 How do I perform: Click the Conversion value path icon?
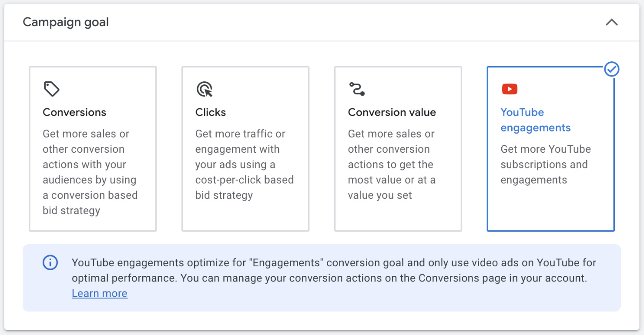pyautogui.click(x=357, y=89)
